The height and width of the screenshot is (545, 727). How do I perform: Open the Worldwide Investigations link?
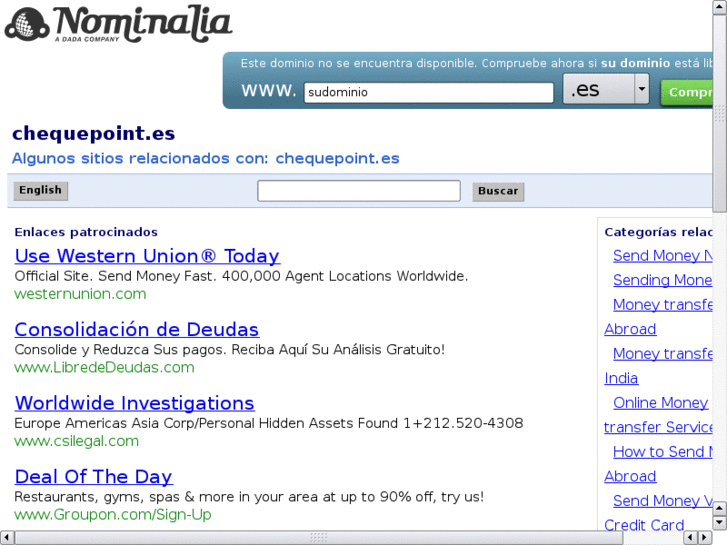click(134, 403)
